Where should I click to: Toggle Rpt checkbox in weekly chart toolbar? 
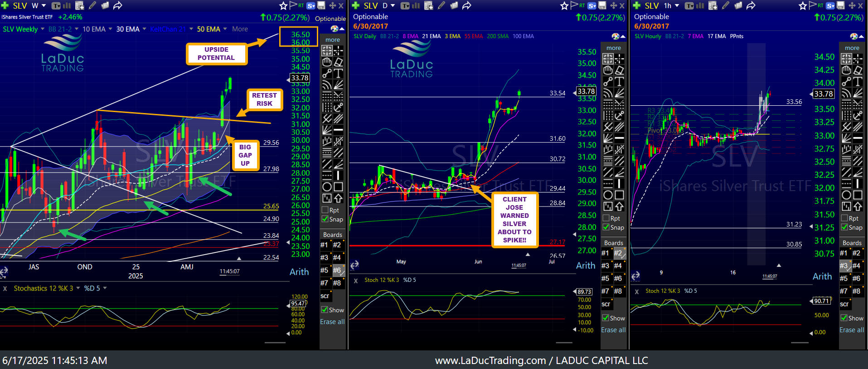(x=325, y=210)
